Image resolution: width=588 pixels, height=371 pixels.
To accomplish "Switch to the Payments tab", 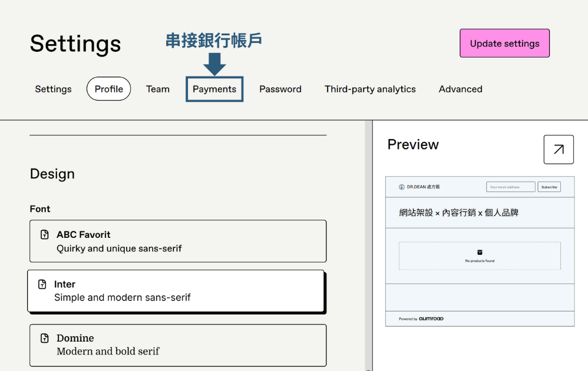I will (214, 89).
